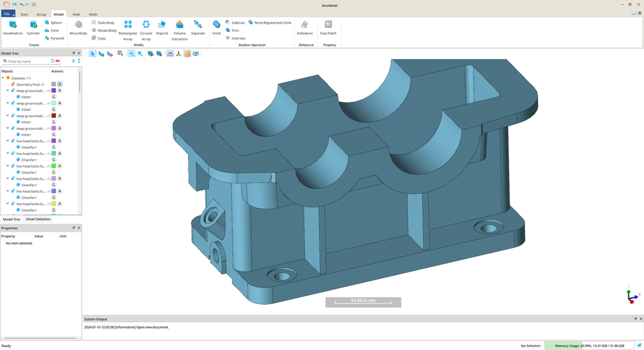
Task: Open the Smart Selection tab
Action: [38, 219]
